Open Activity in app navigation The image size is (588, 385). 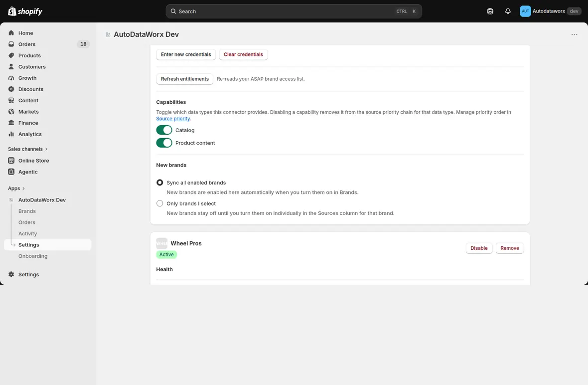point(28,234)
